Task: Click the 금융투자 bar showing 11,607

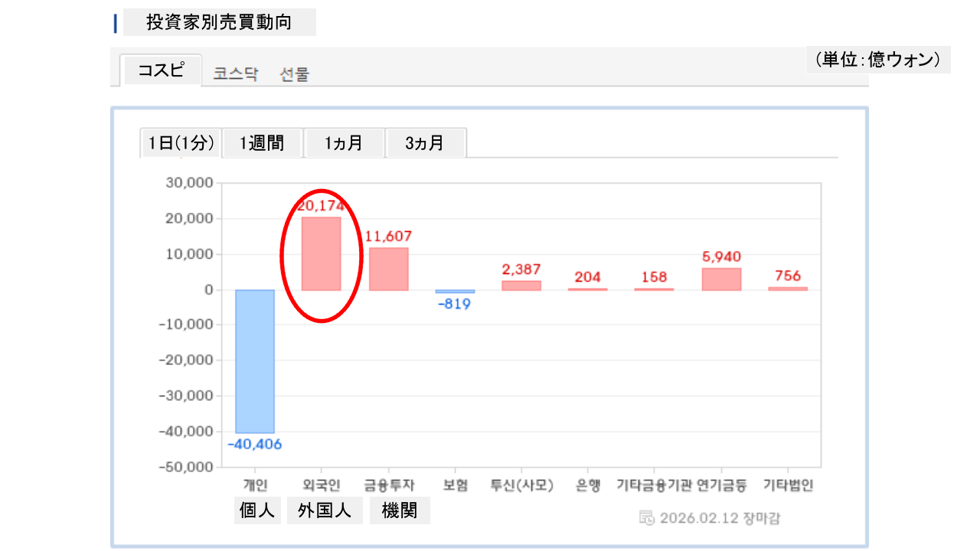Action: click(388, 269)
